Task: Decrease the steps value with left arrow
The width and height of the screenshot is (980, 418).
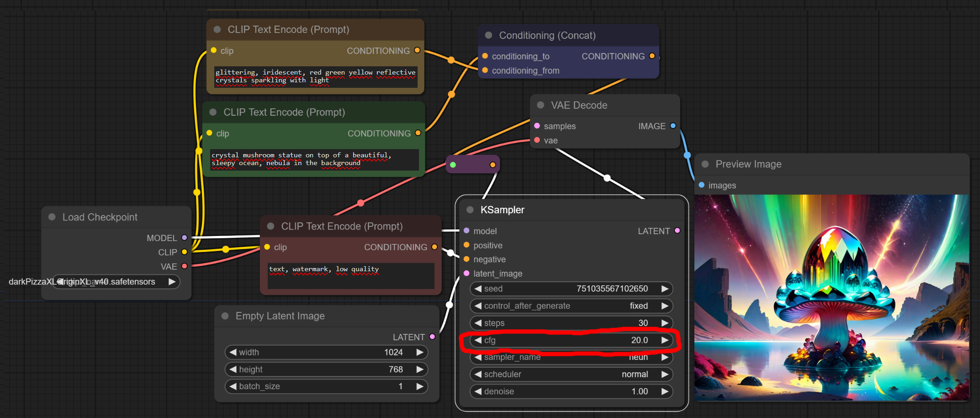Action: pos(478,323)
